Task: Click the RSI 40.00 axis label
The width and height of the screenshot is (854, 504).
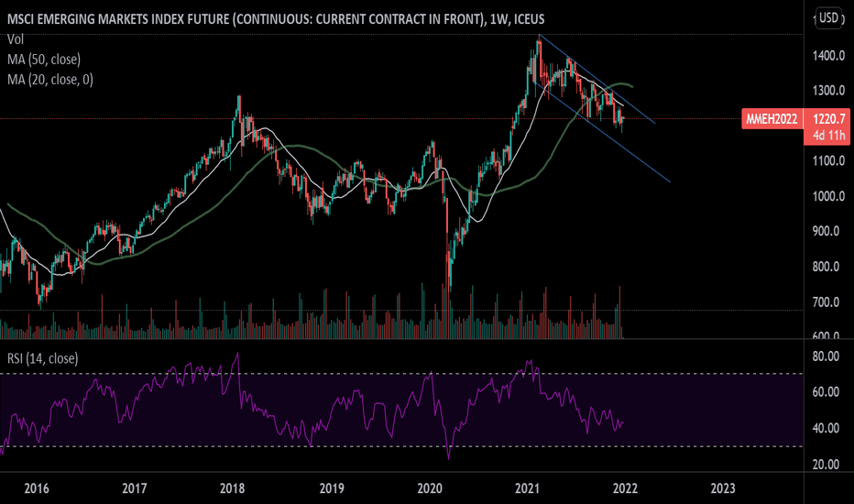Action: (x=826, y=428)
